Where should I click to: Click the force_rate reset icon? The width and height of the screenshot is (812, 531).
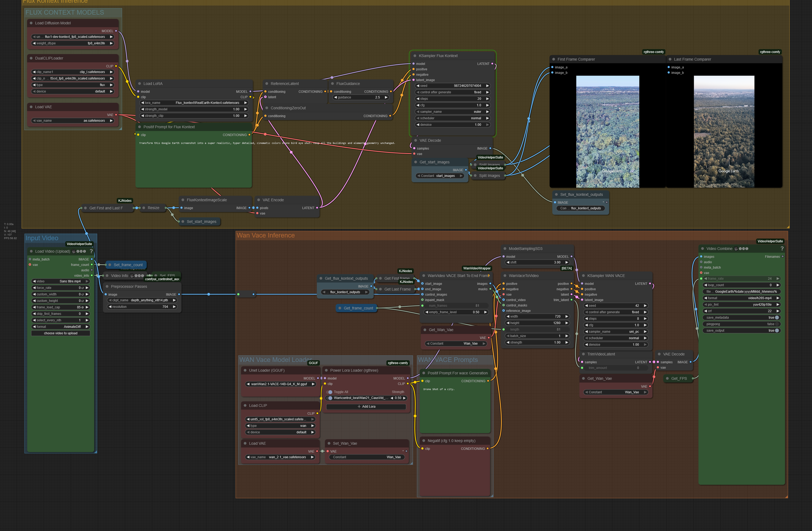pyautogui.click(x=82, y=288)
